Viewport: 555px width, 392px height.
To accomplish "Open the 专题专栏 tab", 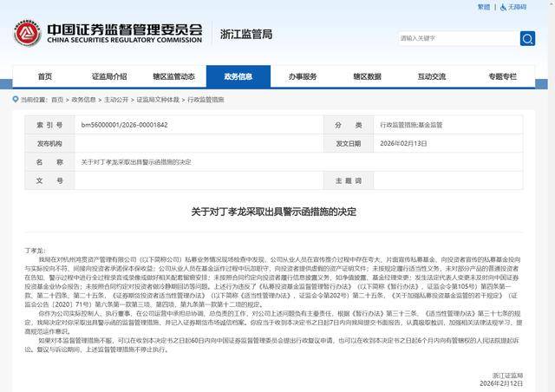I will pyautogui.click(x=502, y=76).
